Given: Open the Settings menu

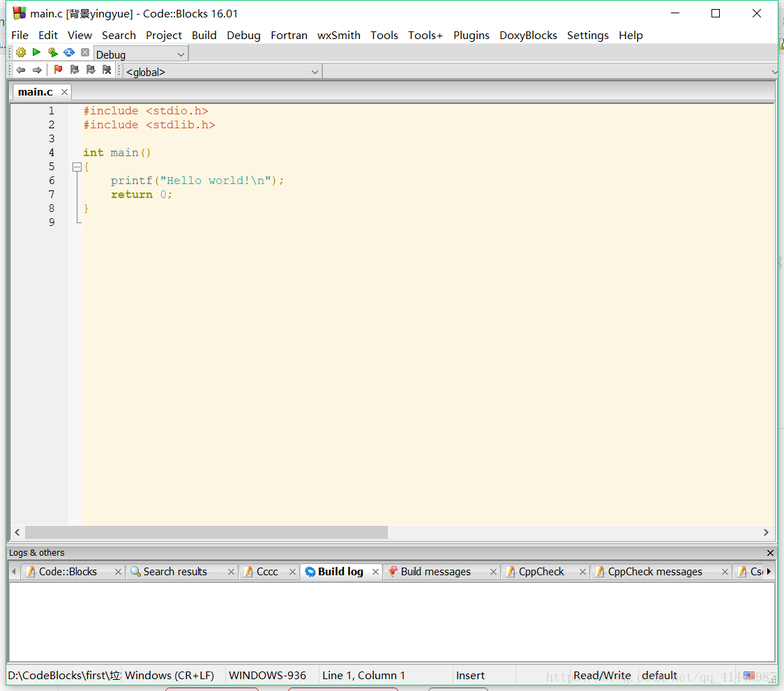Looking at the screenshot, I should (587, 36).
